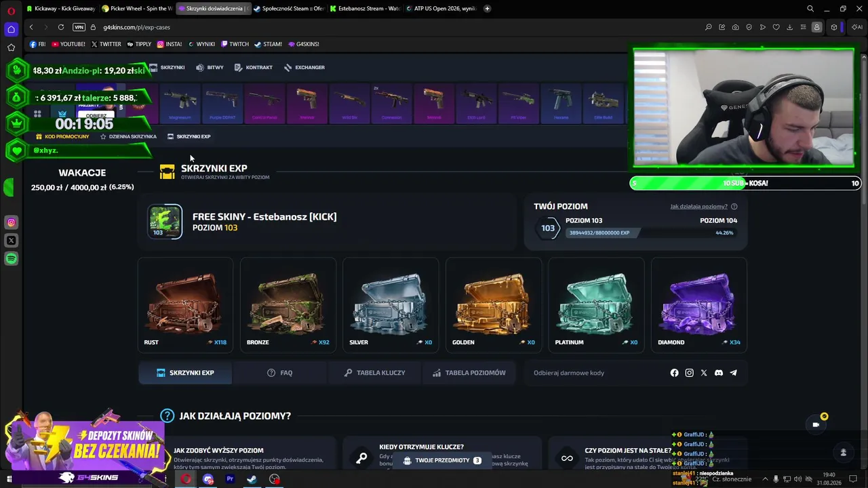Open the Tabela Poziomów tab
This screenshot has width=868, height=488.
point(469,373)
